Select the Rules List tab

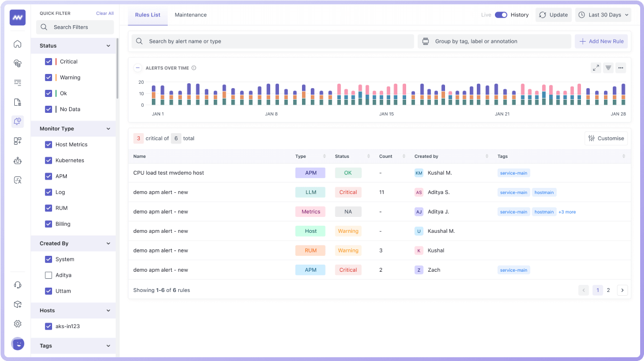pos(147,15)
